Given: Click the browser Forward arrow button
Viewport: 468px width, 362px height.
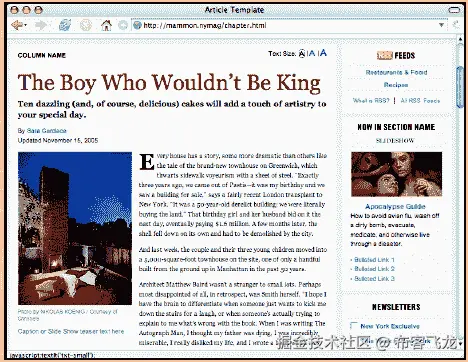Looking at the screenshot, I should (41, 25).
